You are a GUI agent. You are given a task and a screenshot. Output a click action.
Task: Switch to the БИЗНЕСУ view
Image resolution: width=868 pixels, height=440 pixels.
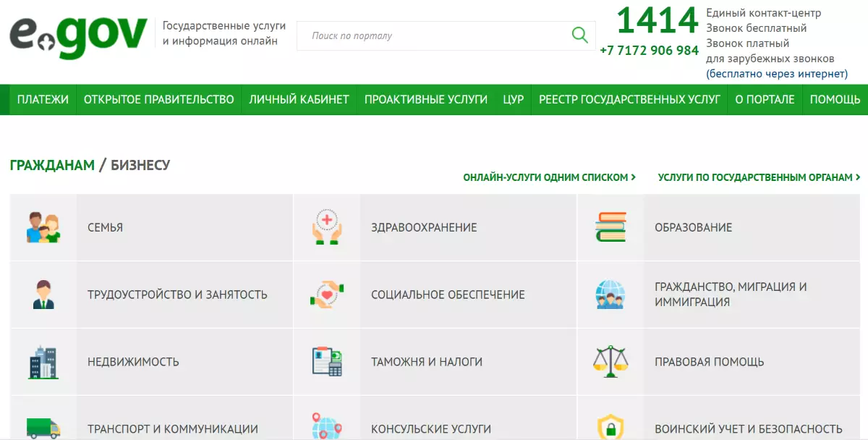140,164
